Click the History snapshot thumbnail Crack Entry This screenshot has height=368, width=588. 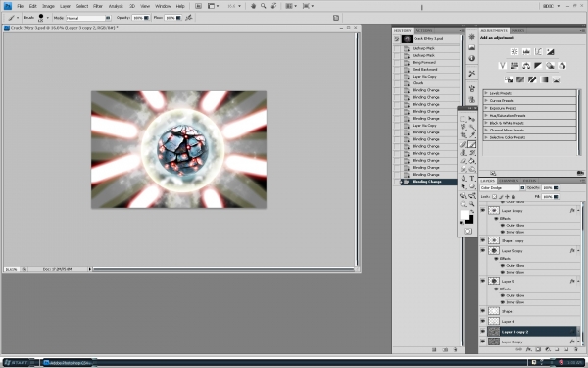pyautogui.click(x=408, y=39)
